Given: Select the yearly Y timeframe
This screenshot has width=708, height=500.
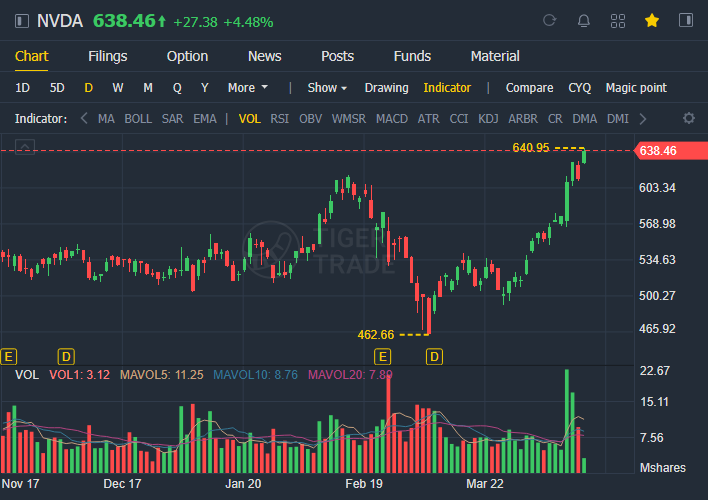Looking at the screenshot, I should [205, 88].
